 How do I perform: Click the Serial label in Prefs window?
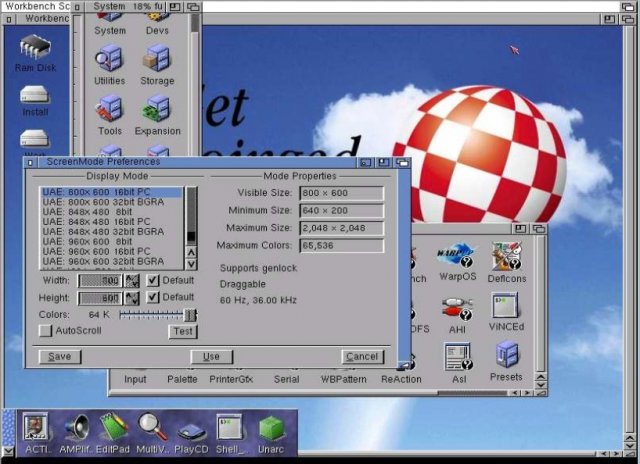pyautogui.click(x=287, y=379)
